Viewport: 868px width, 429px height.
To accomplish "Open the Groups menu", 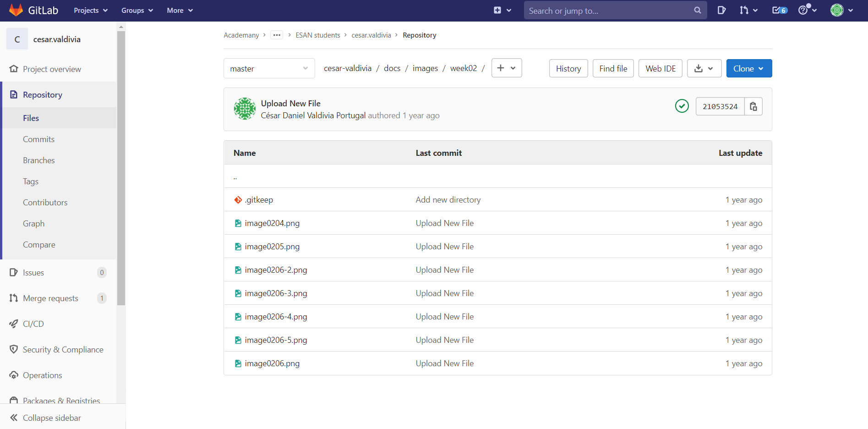I will click(137, 10).
